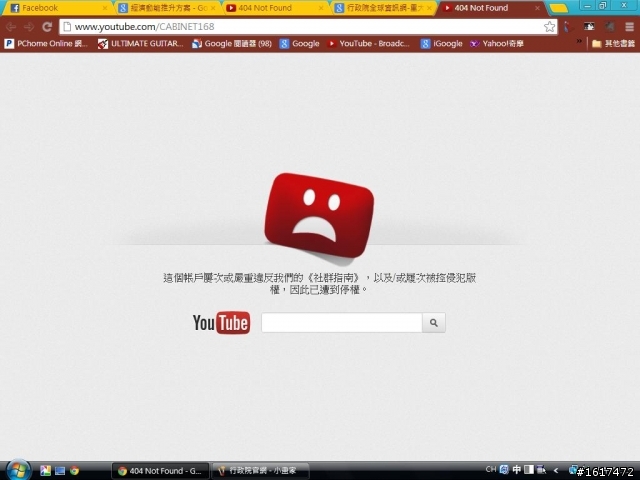This screenshot has width=640, height=480.
Task: Switch to the Facebook tab
Action: click(57, 8)
